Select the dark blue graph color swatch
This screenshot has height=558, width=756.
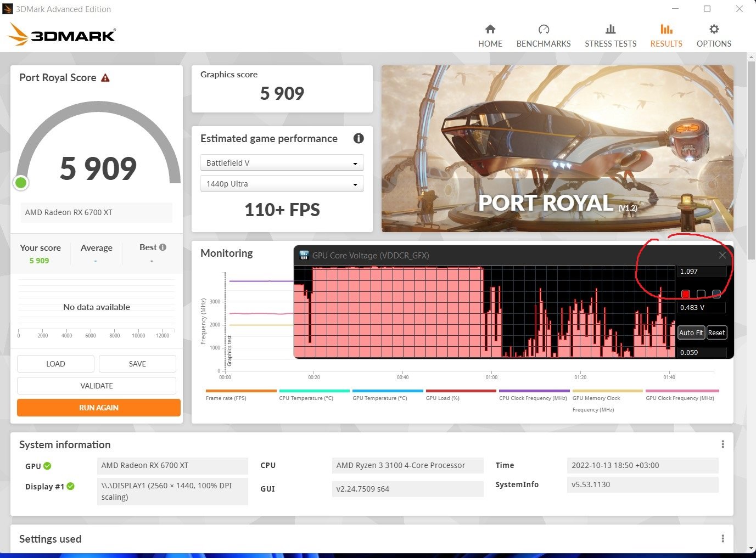pyautogui.click(x=716, y=294)
